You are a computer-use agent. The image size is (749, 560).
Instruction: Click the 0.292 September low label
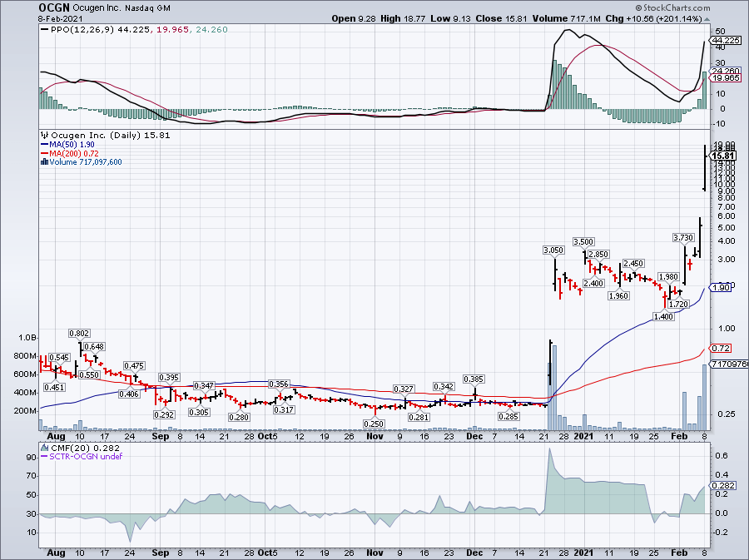tap(164, 414)
